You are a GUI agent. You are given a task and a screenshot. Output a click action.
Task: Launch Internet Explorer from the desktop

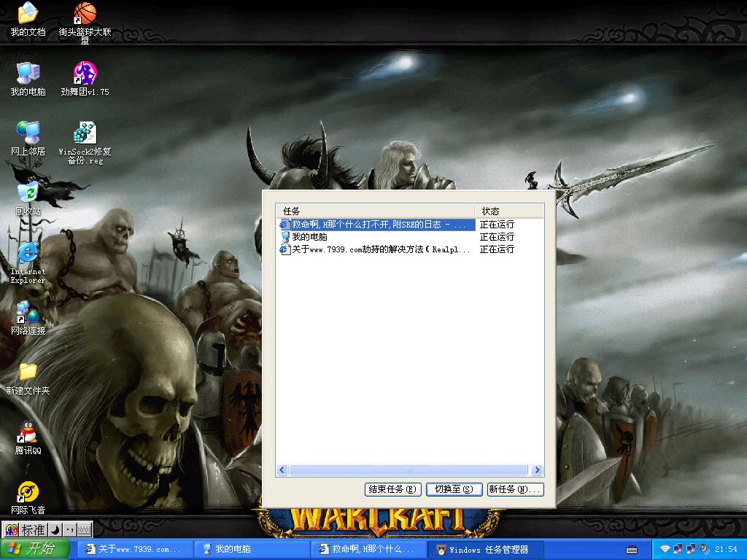point(28,262)
